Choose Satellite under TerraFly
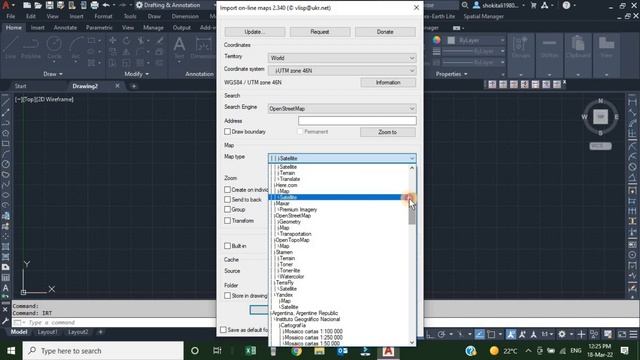 coord(288,289)
